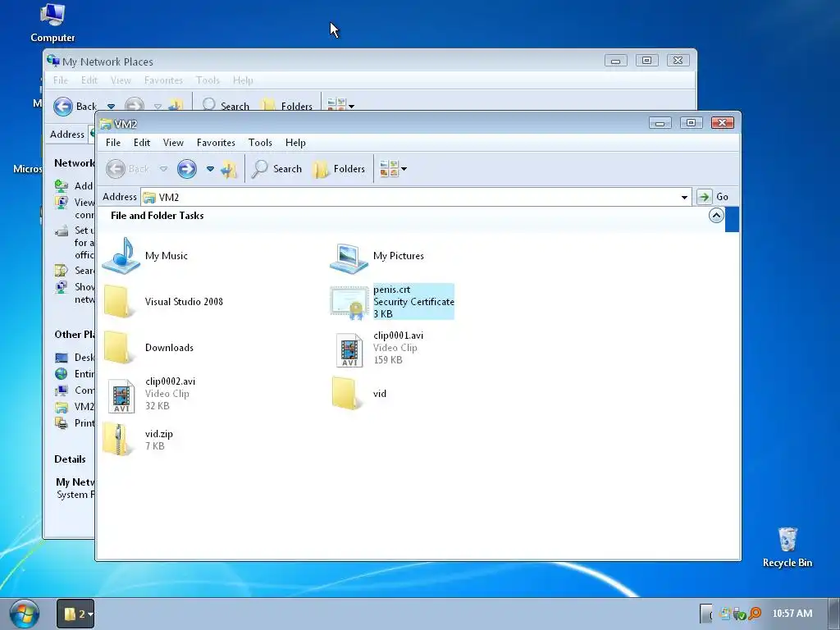Open the View menu in VM2

pyautogui.click(x=173, y=143)
